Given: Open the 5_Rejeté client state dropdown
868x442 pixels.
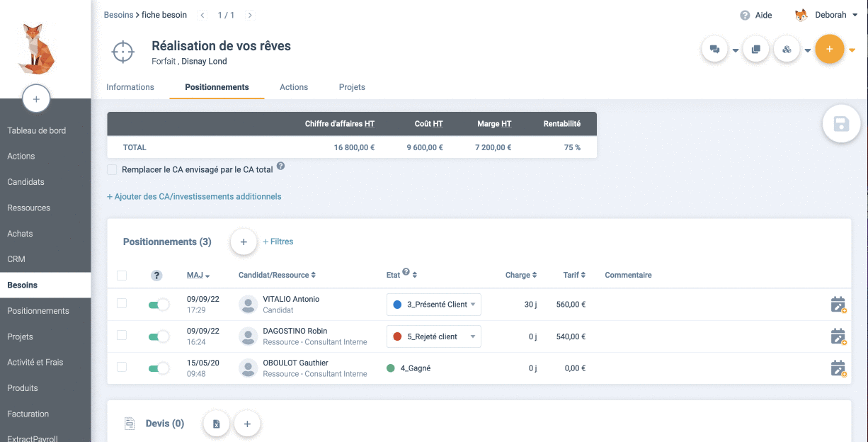Looking at the screenshot, I should point(434,336).
